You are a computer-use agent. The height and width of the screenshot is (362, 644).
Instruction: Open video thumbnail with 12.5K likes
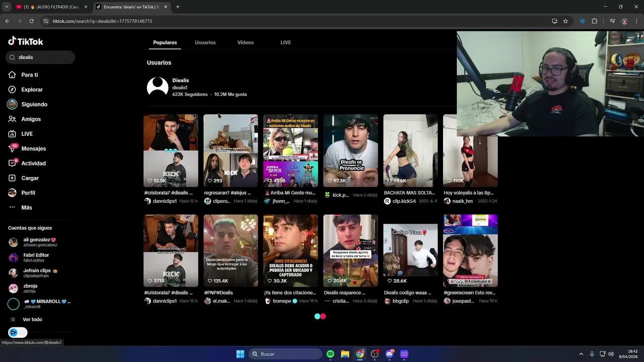[171, 150]
